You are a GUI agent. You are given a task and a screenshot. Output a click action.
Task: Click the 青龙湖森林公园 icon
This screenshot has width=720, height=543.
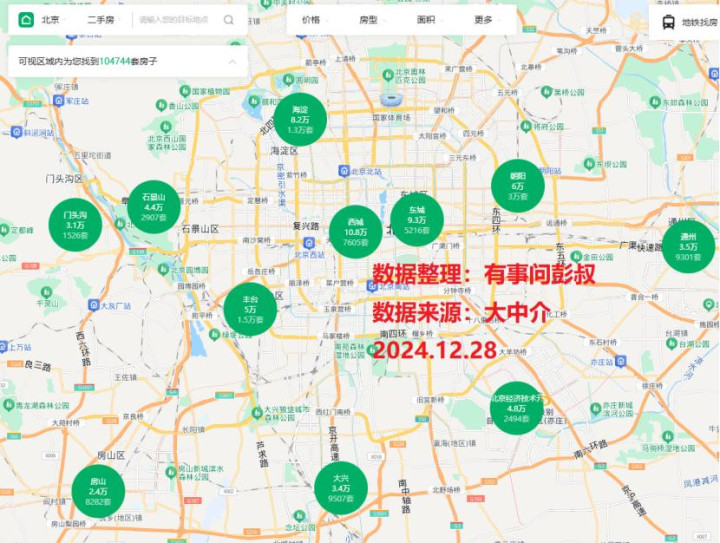[9, 405]
